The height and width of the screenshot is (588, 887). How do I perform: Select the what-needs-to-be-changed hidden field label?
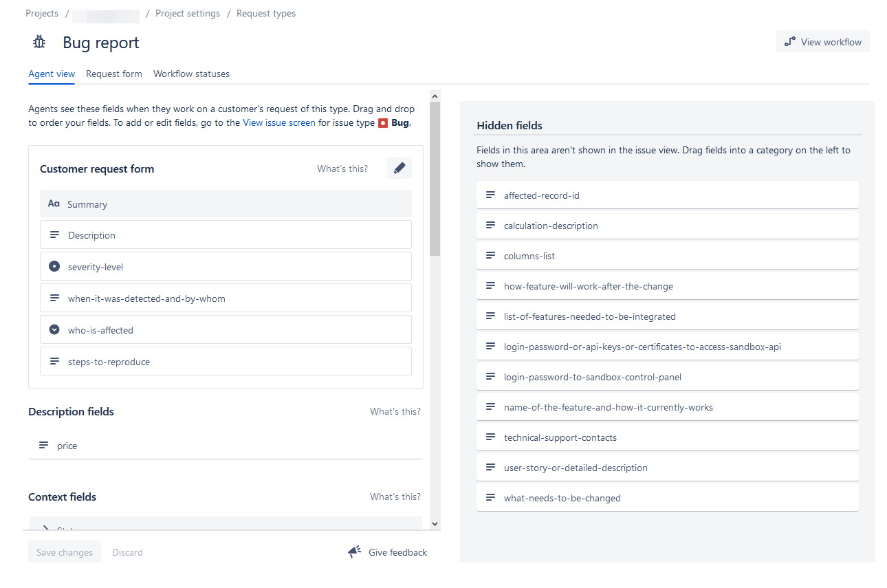(562, 498)
